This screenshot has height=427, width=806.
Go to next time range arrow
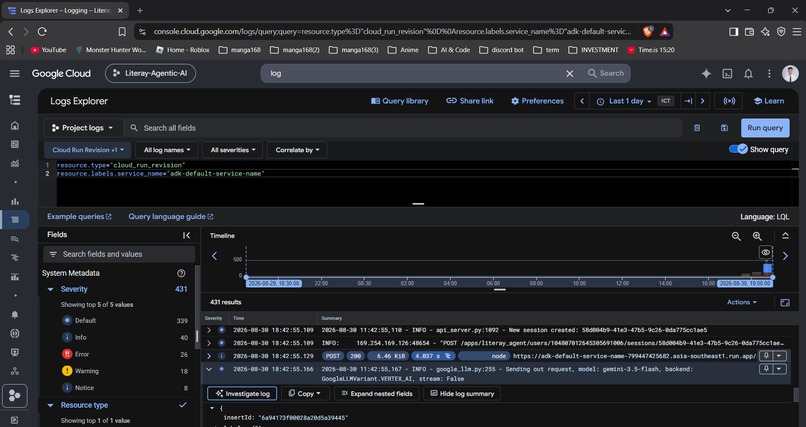click(702, 101)
